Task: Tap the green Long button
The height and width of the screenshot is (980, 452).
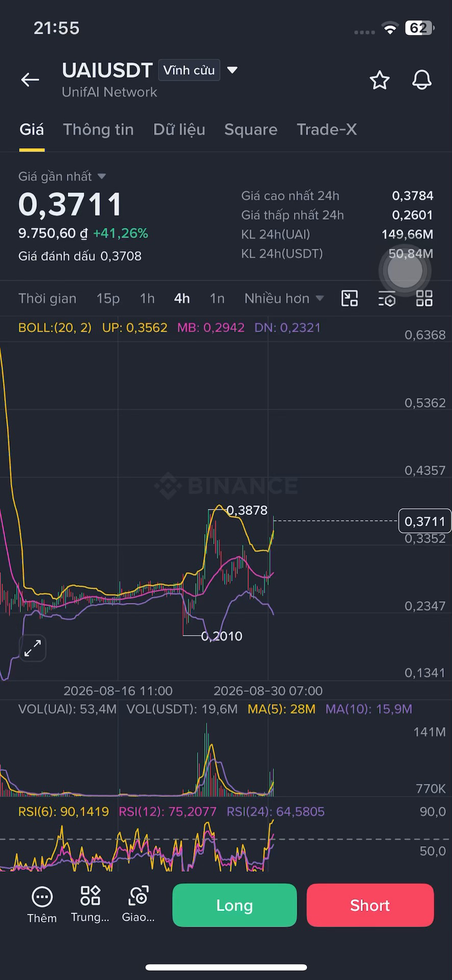Action: coord(235,905)
